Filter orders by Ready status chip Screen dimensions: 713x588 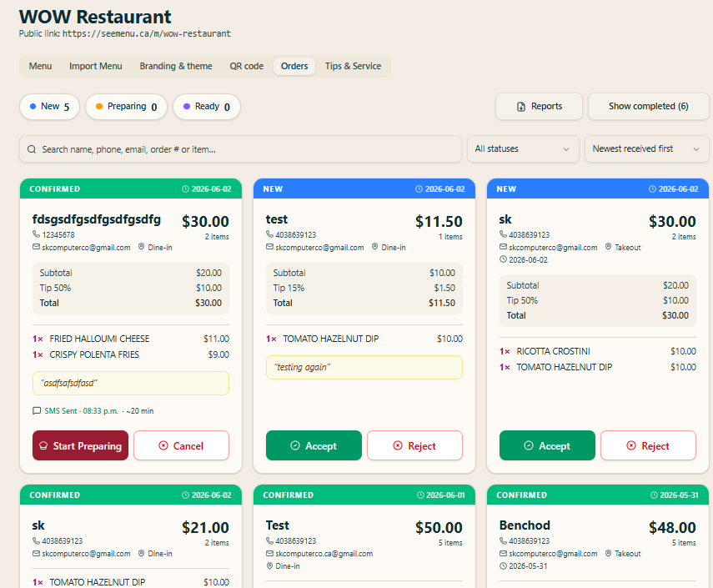click(207, 107)
